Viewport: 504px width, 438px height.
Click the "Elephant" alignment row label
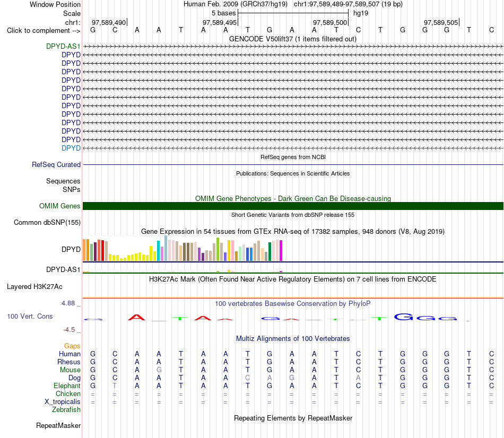tap(67, 386)
